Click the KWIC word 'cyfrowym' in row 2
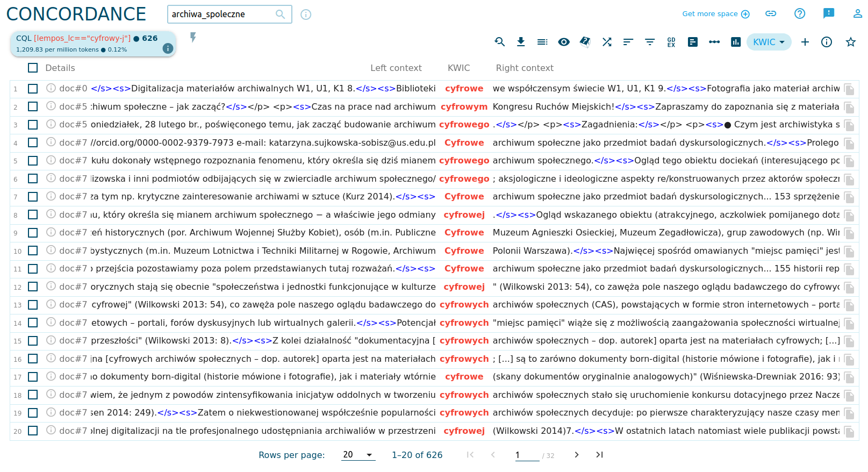Screen dimensions: 868x472 464,107
